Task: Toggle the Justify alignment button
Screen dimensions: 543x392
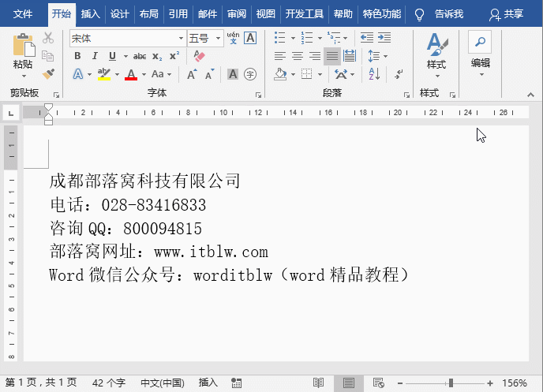Action: point(332,56)
